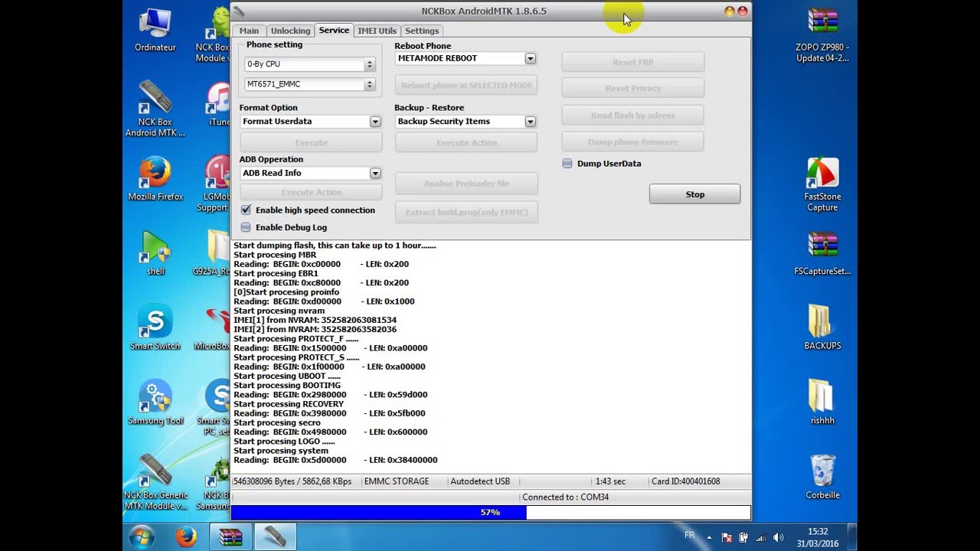980x551 pixels.
Task: Open the Settings tab
Action: coord(422,31)
